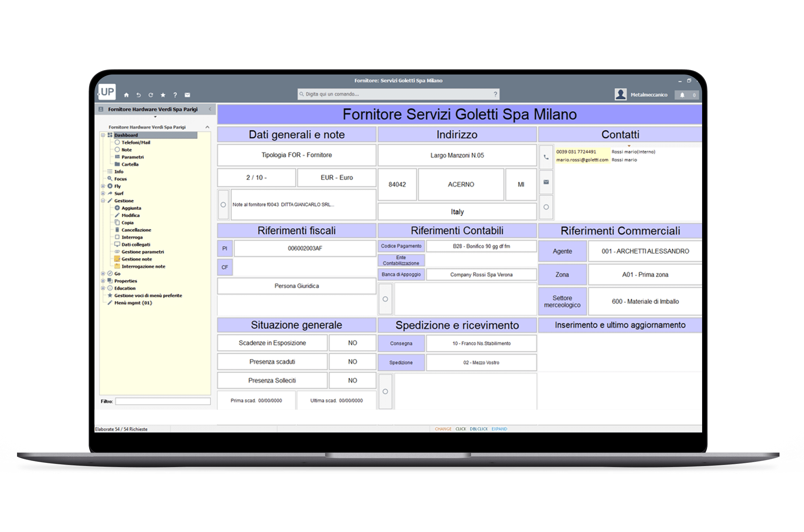The image size is (804, 532).
Task: Click the notification bell icon
Action: [x=682, y=95]
